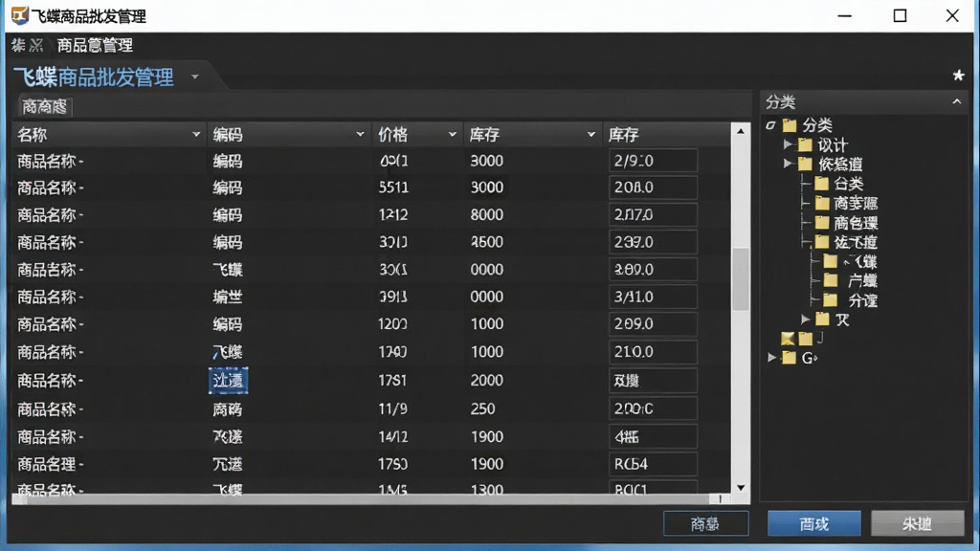Click the table's vertical scrollbar up arrow

741,131
